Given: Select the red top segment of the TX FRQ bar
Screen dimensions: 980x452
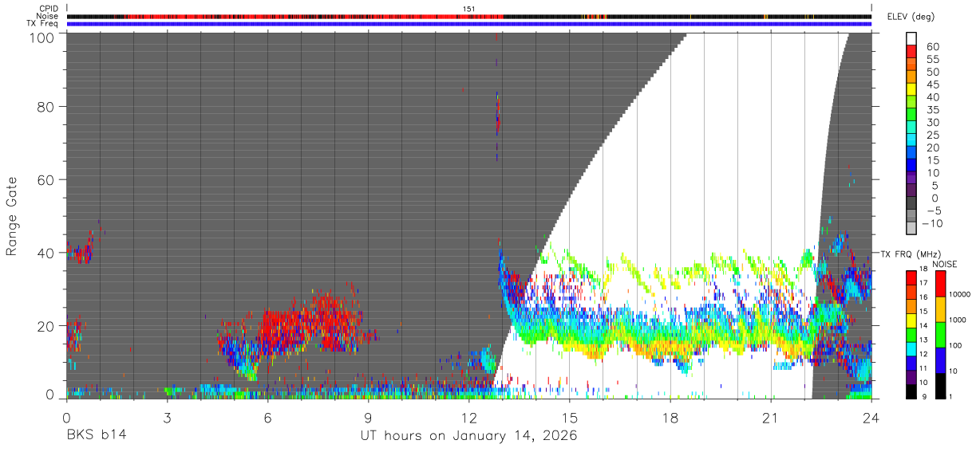Looking at the screenshot, I should 912,278.
